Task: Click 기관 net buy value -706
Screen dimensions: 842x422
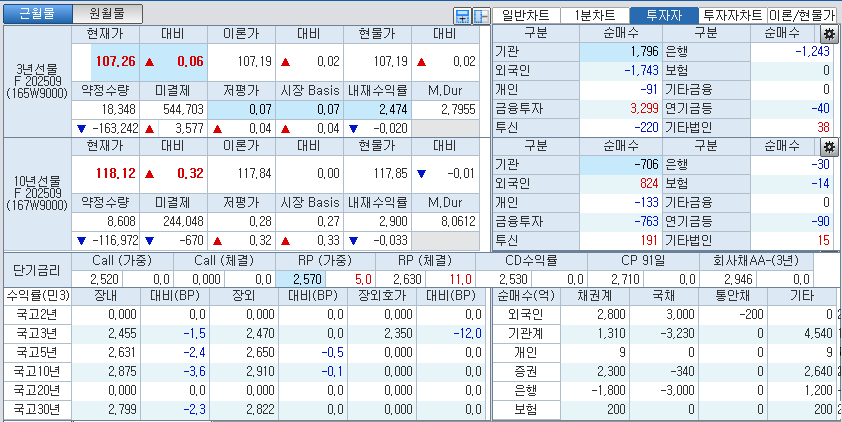Action: click(x=621, y=165)
